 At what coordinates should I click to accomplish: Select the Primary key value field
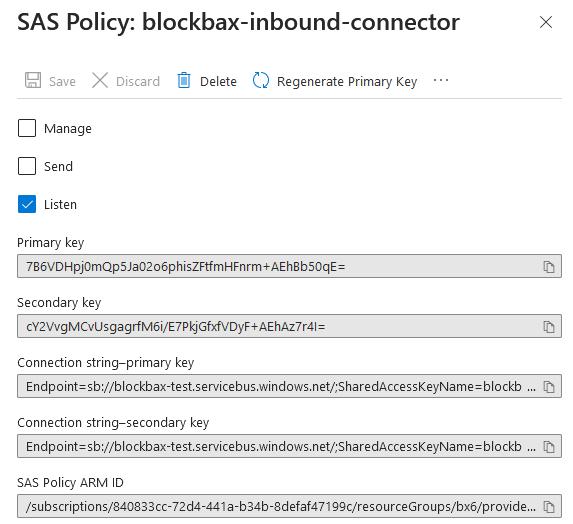point(289,266)
